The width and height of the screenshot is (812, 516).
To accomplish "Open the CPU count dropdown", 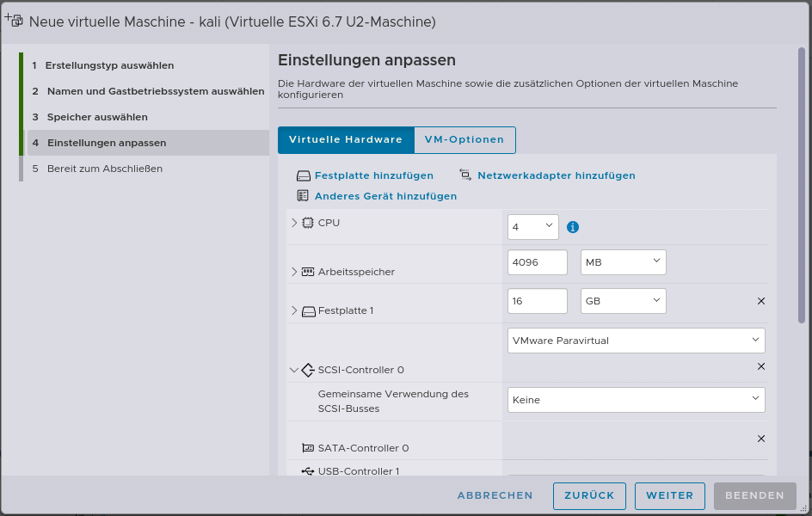I will tap(531, 226).
